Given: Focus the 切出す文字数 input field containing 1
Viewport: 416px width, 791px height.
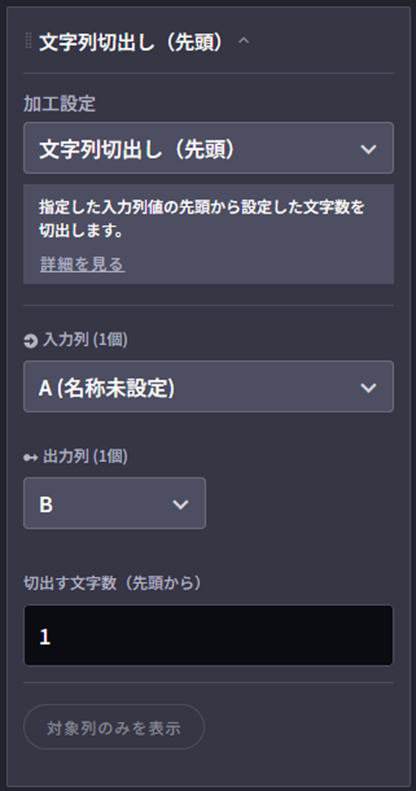Looking at the screenshot, I should click(x=208, y=636).
